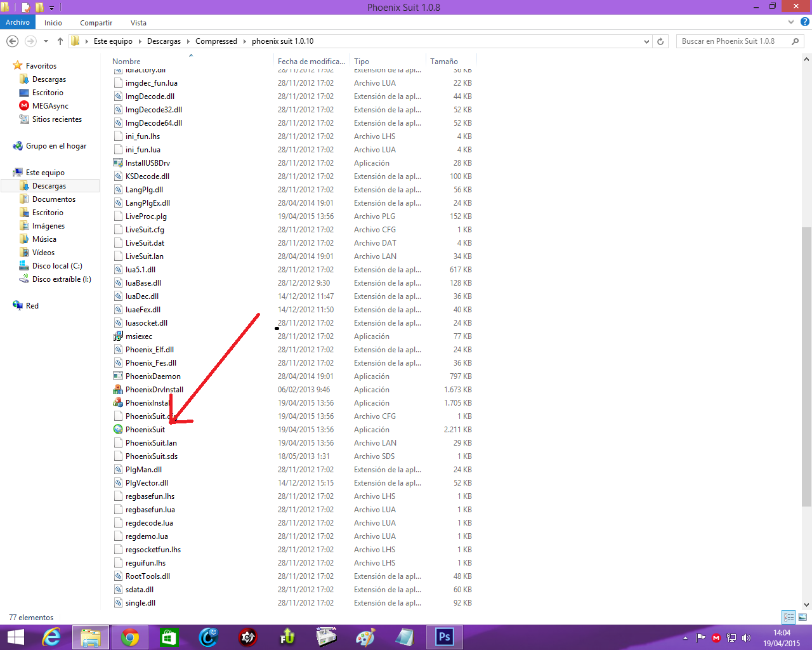Open Documentos in the navigation pane

point(54,199)
